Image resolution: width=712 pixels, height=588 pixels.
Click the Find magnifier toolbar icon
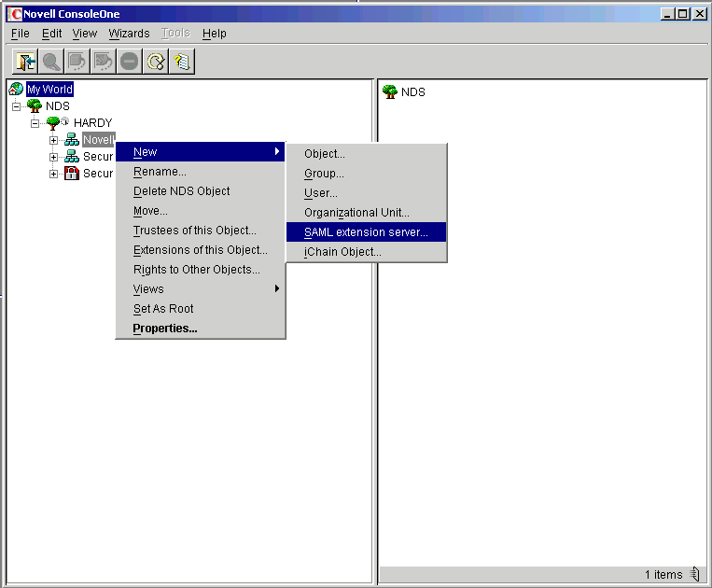point(51,62)
